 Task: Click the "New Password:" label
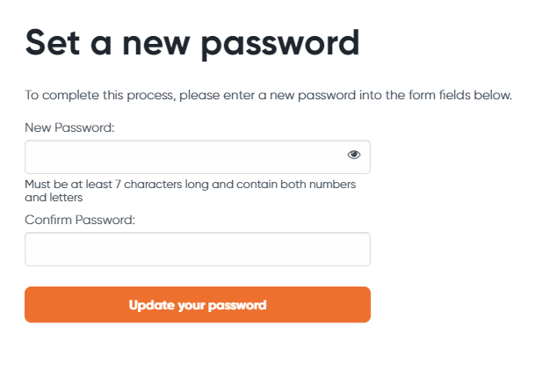point(69,127)
